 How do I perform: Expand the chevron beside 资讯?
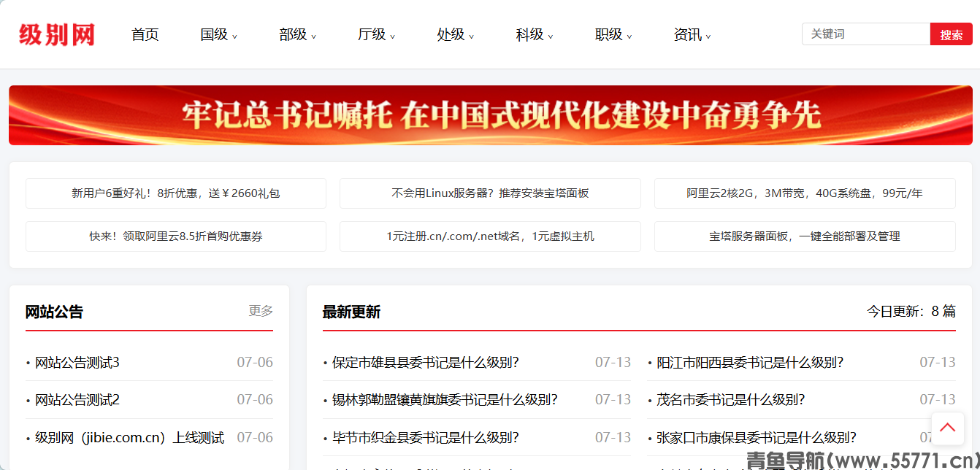(x=708, y=36)
